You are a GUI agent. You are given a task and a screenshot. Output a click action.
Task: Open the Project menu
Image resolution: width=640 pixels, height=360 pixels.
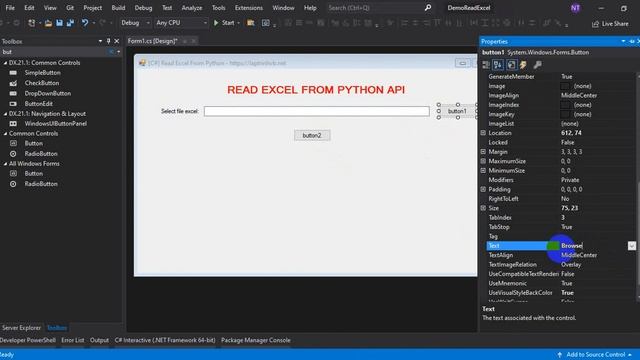pos(93,8)
